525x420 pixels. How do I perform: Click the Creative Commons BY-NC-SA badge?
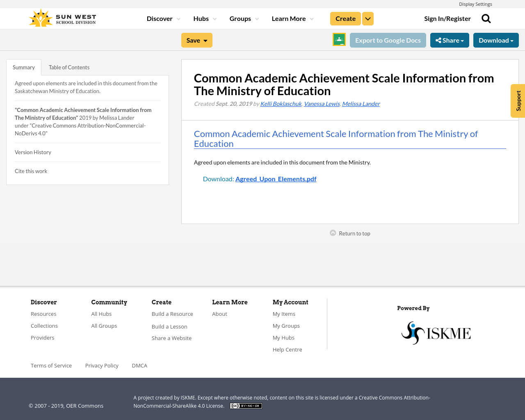246,405
